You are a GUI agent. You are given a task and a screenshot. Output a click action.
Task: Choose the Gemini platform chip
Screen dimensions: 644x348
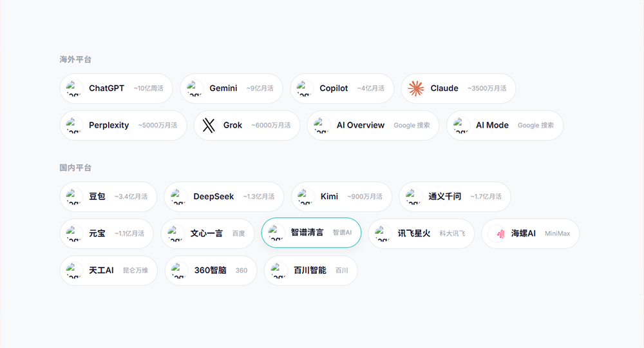point(231,88)
